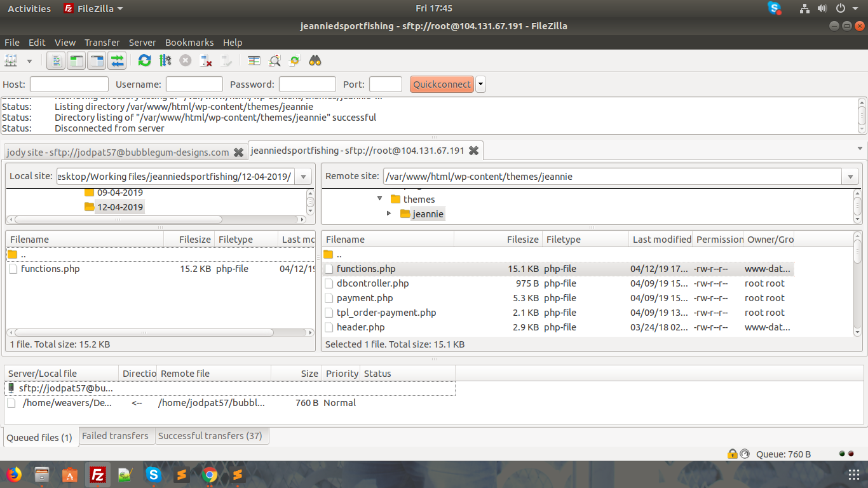Toggle the remote directory tree display
The height and width of the screenshot is (488, 868).
[x=97, y=61]
